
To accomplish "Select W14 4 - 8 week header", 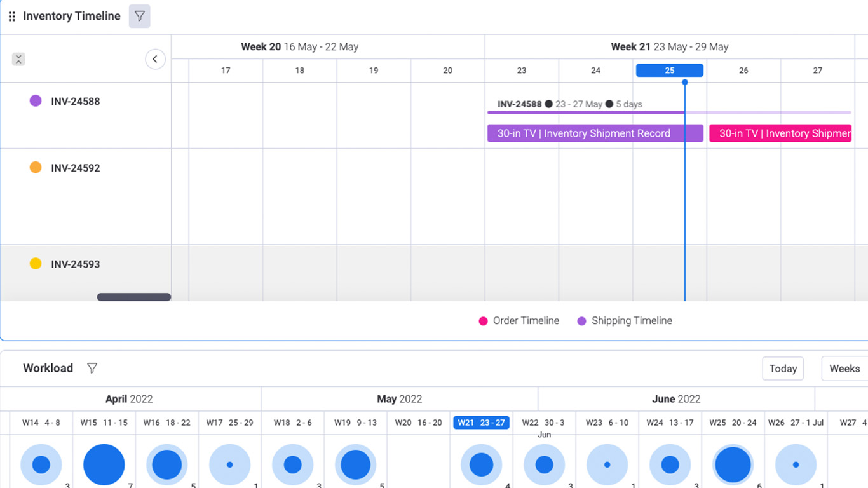I will [x=41, y=423].
